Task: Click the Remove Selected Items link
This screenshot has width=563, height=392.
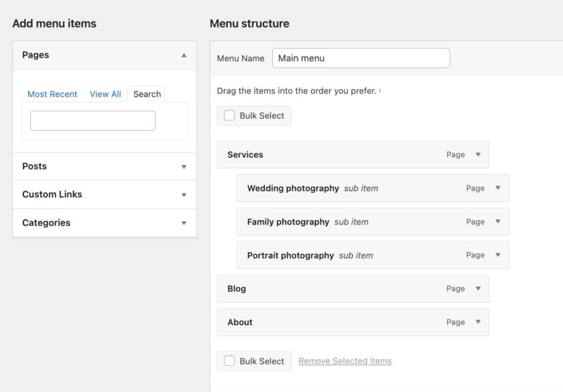Action: point(345,361)
